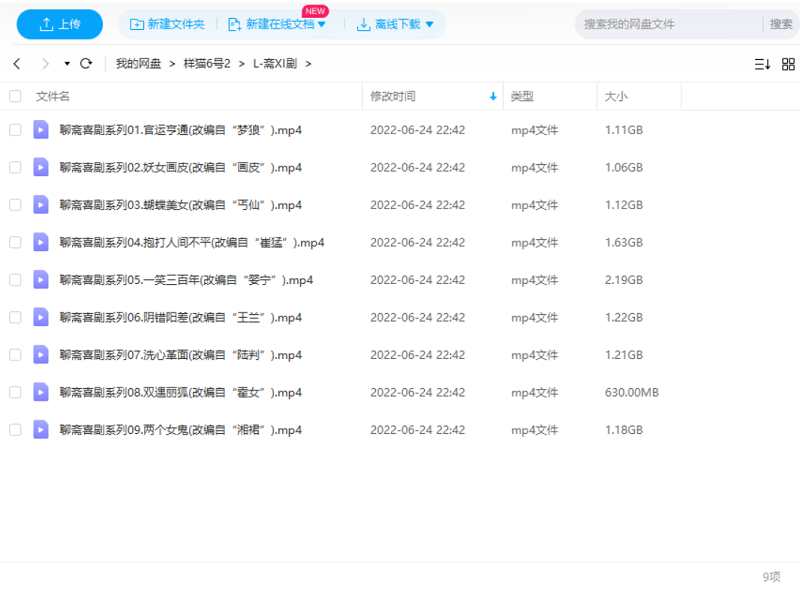800x589 pixels.
Task: Switch to grid view icon
Action: tap(788, 64)
